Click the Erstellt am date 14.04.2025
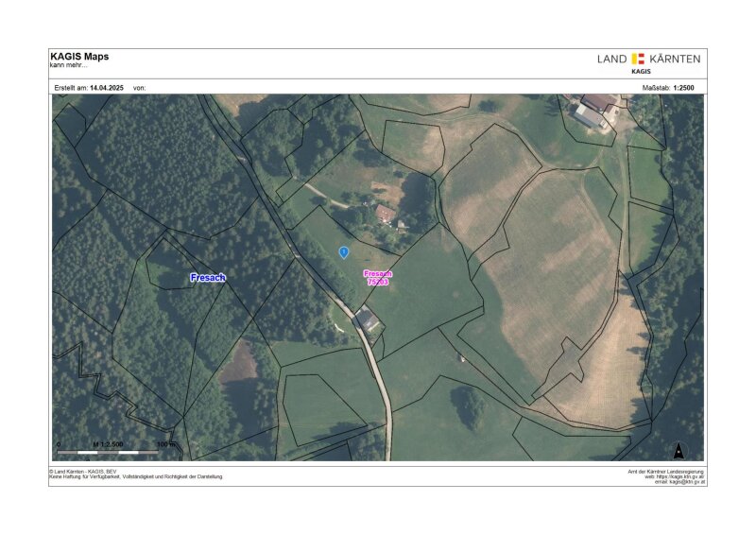756x535 pixels. [106, 87]
